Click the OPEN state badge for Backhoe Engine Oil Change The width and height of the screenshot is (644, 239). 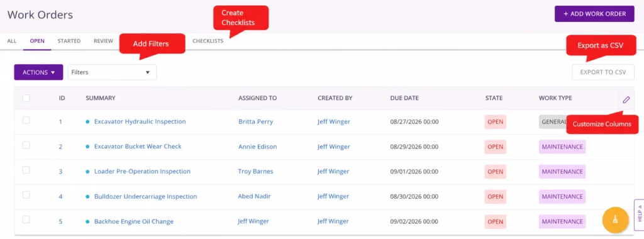[x=496, y=222]
